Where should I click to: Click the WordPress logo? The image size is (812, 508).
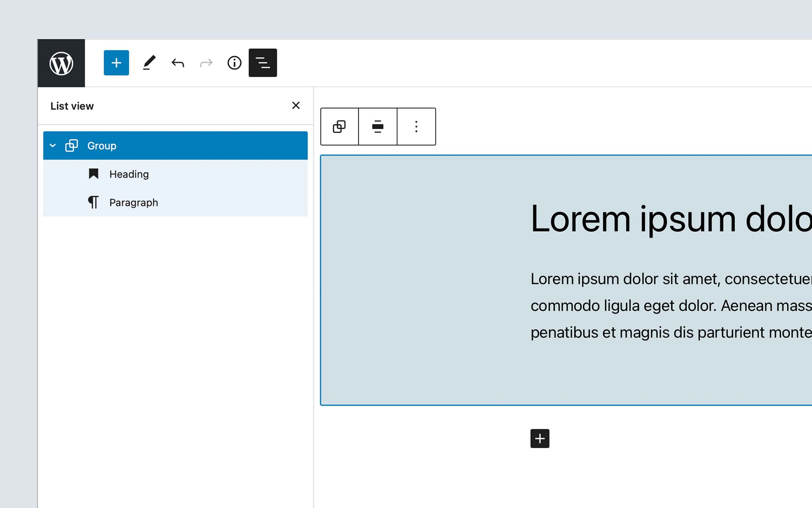[x=61, y=63]
